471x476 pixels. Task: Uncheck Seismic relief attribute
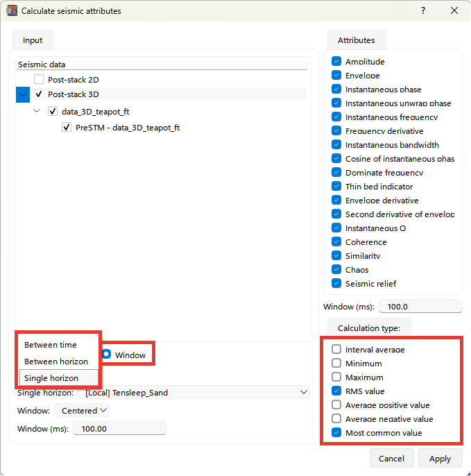(336, 284)
